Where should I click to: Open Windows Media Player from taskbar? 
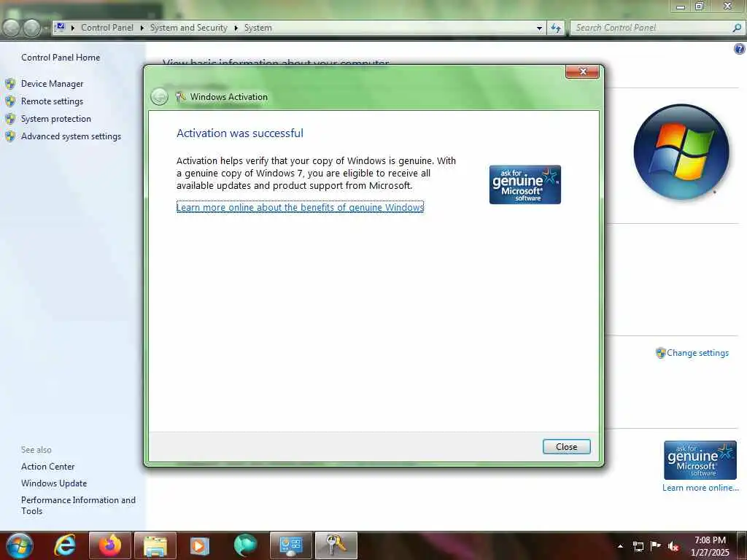(x=200, y=545)
